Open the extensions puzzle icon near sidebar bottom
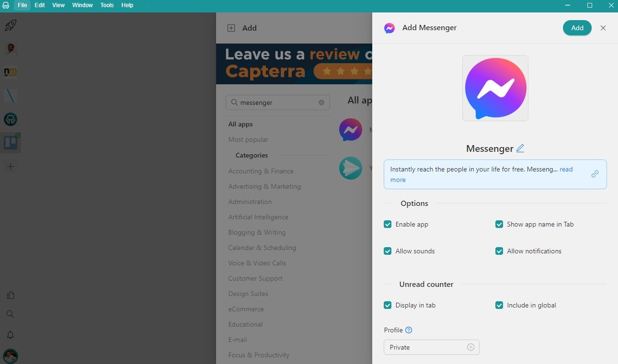 point(11,295)
